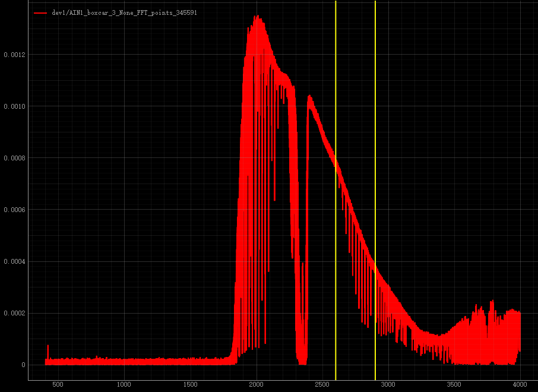Click the y-axis tick label 0.0006
538x392 pixels.
coord(14,210)
